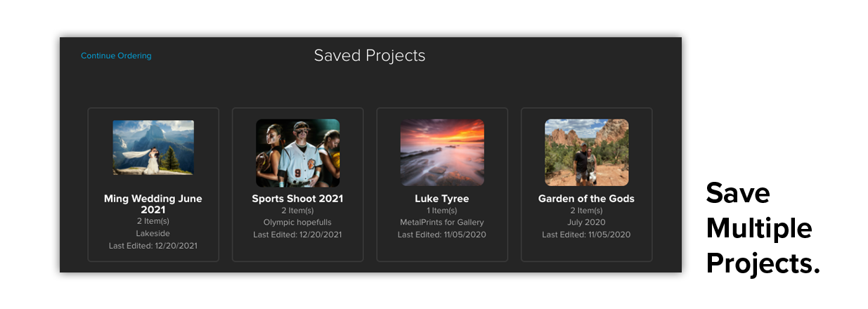
Task: Click the Saved Projects heading
Action: [x=370, y=55]
